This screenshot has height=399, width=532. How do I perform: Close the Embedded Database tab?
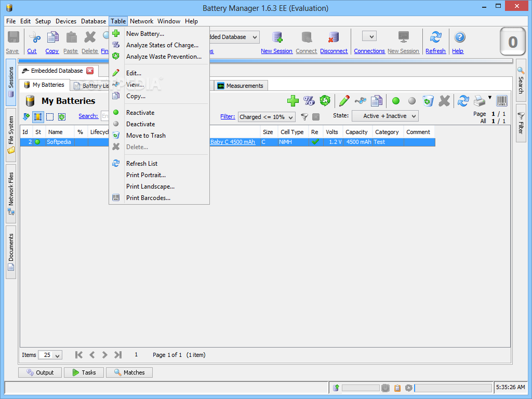pos(90,71)
